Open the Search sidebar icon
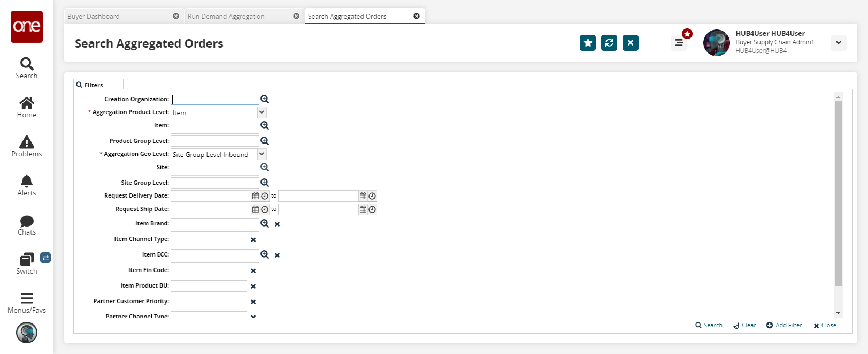Image resolution: width=868 pixels, height=354 pixels. click(27, 68)
